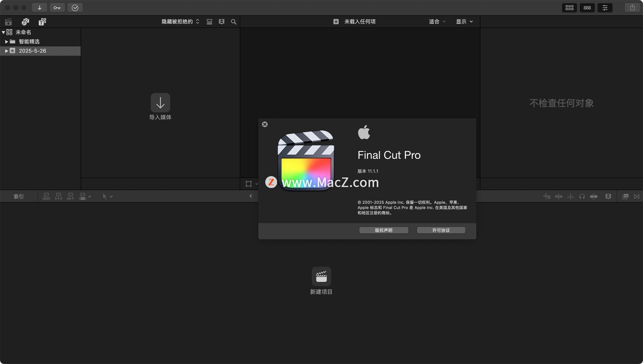Click the 不检查任何对象 inspector text
The image size is (643, 364).
click(x=561, y=103)
